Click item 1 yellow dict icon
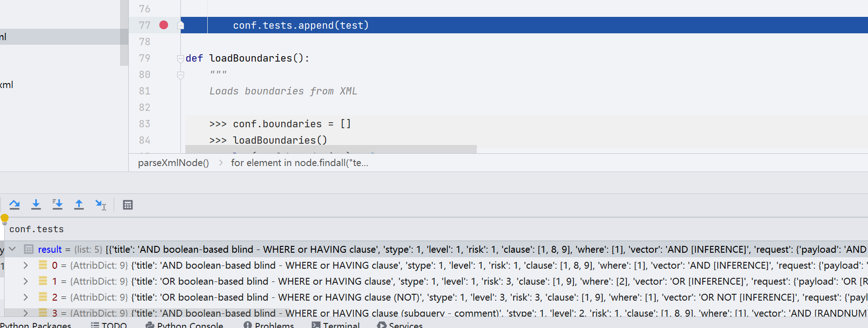Viewport: 868px width, 328px height. 43,281
